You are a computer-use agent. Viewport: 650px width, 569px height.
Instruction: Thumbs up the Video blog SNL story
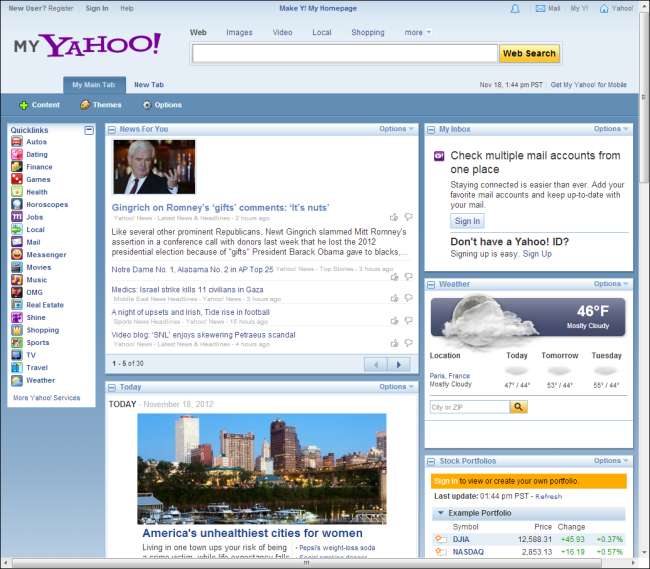pyautogui.click(x=394, y=343)
